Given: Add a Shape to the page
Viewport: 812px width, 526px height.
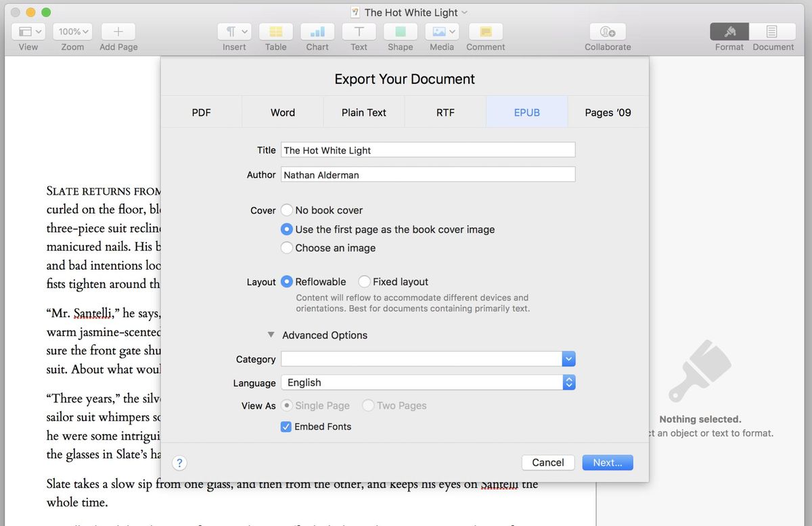Looking at the screenshot, I should [x=400, y=32].
